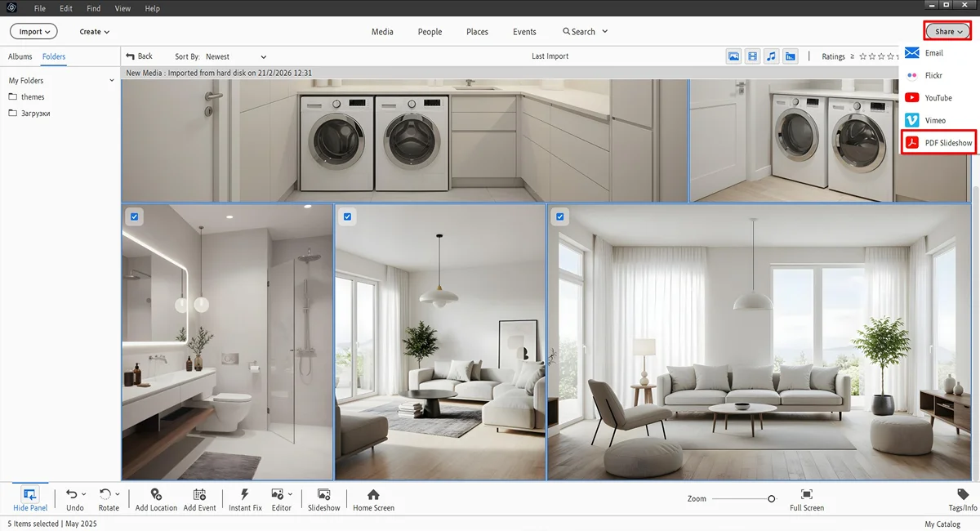Viewport: 980px width, 531px height.
Task: Uncheck the middle living room photo checkbox
Action: pos(348,216)
